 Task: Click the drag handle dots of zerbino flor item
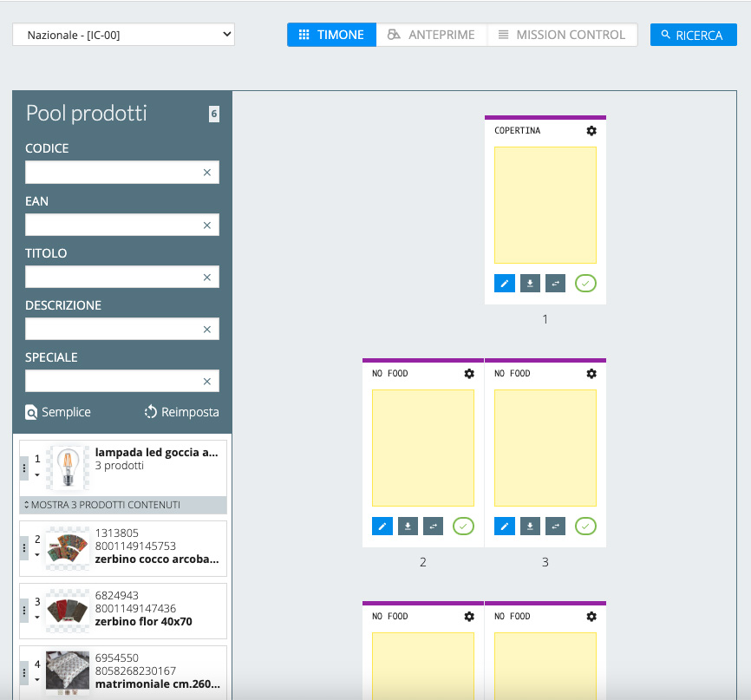tap(24, 611)
